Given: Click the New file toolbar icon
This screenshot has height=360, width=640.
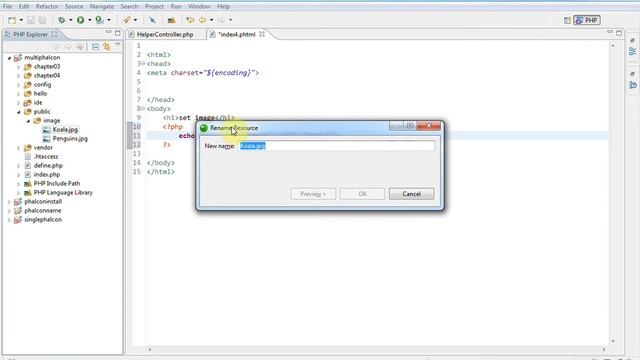Looking at the screenshot, I should click(x=12, y=20).
